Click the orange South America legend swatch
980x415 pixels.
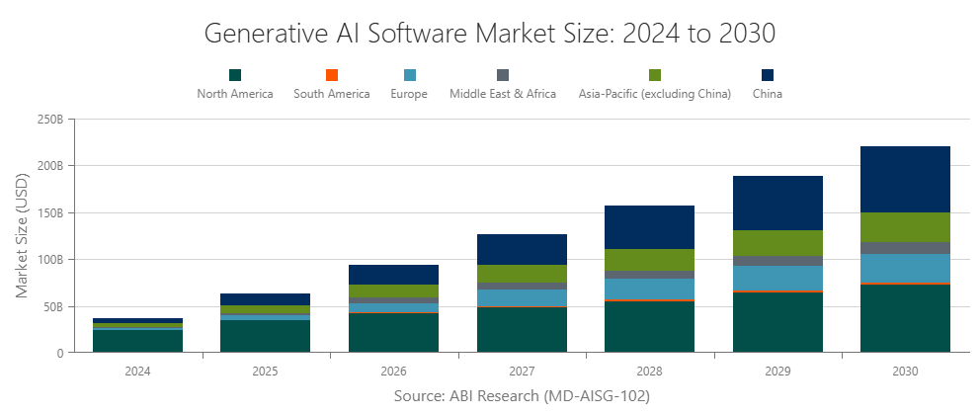click(332, 75)
